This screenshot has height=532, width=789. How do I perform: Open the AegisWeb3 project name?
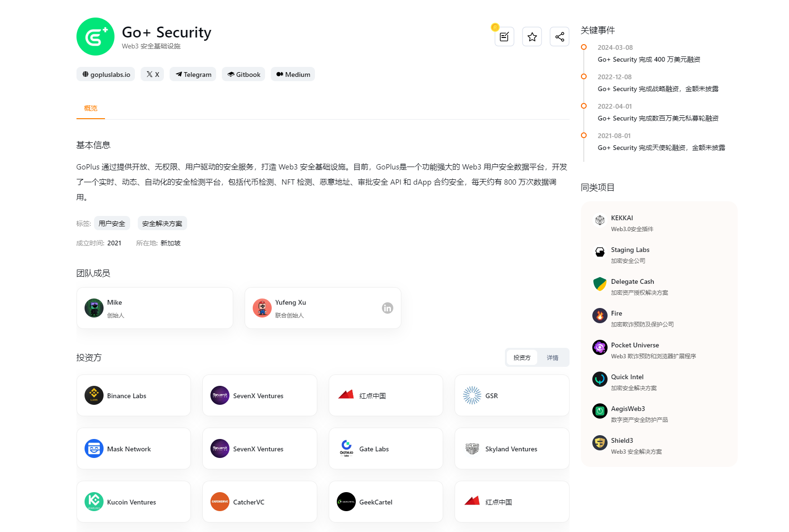tap(628, 409)
